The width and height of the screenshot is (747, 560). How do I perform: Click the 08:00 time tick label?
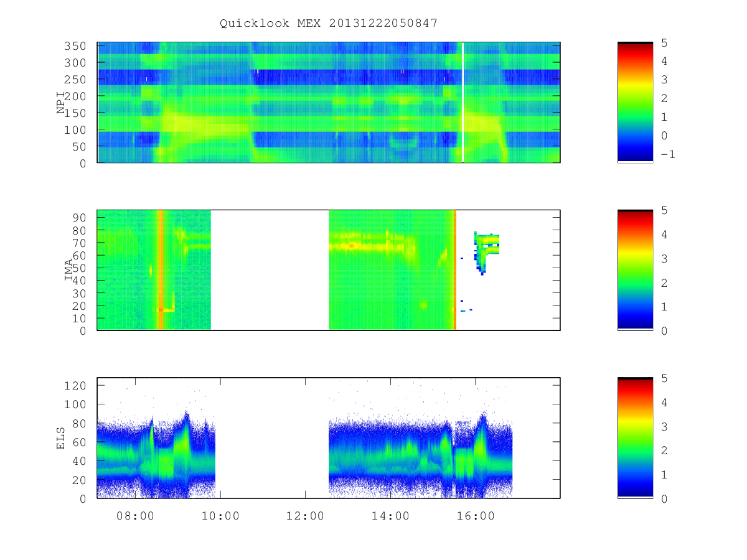coord(135,516)
